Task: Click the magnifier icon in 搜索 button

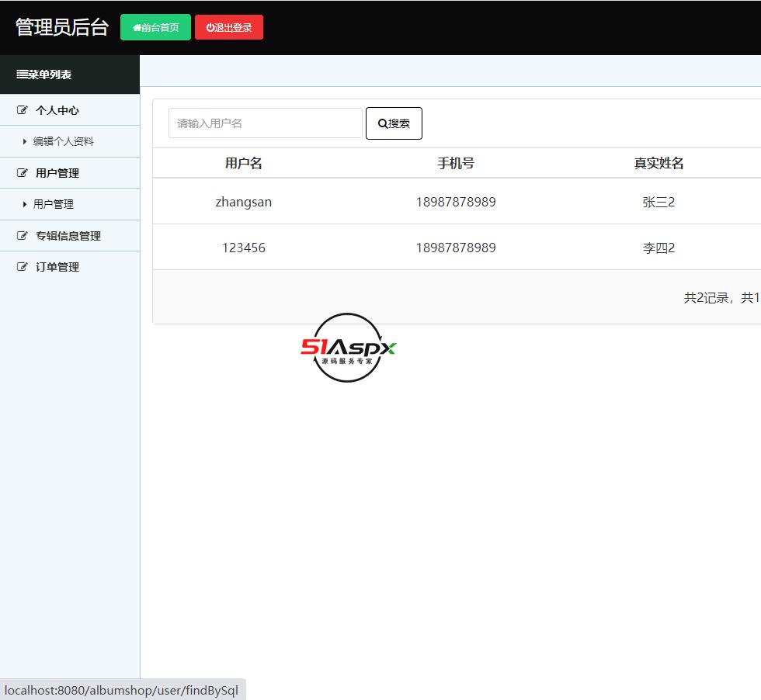Action: coord(382,124)
